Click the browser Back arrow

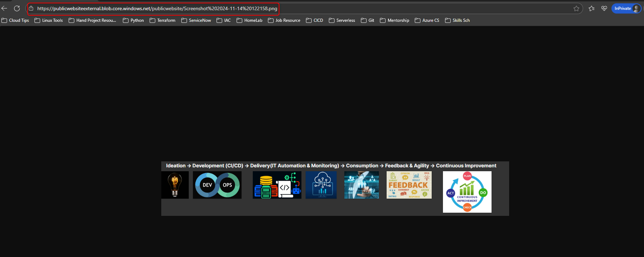point(4,8)
